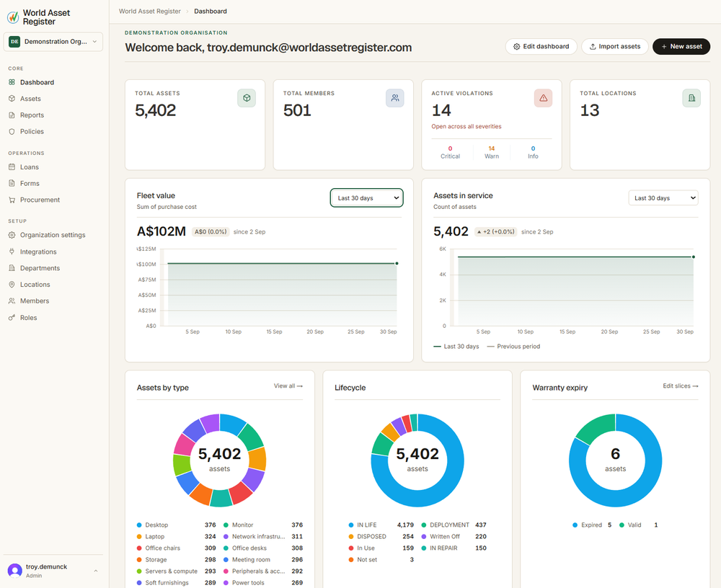Click the Active Violations warning triangle icon

click(x=543, y=98)
